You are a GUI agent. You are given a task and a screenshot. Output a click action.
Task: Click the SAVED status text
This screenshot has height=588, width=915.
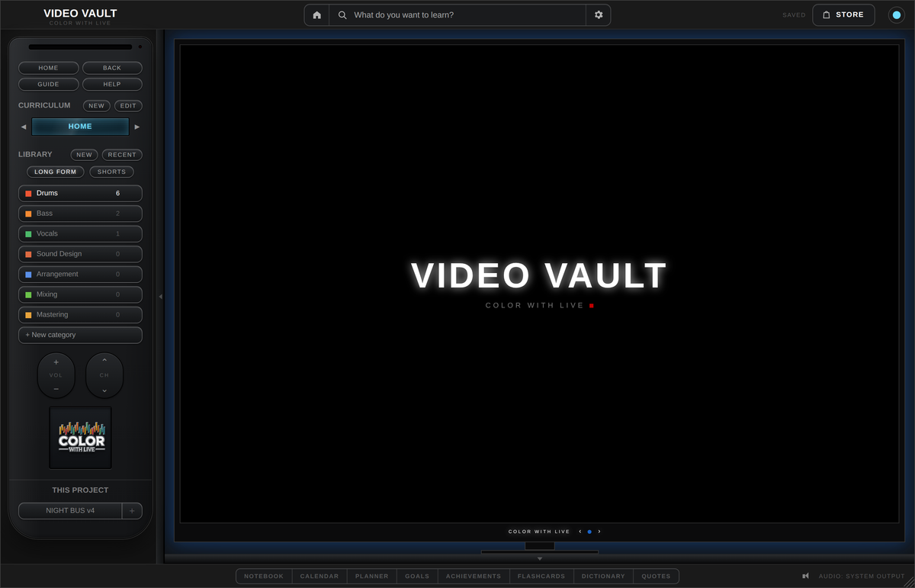click(x=794, y=15)
